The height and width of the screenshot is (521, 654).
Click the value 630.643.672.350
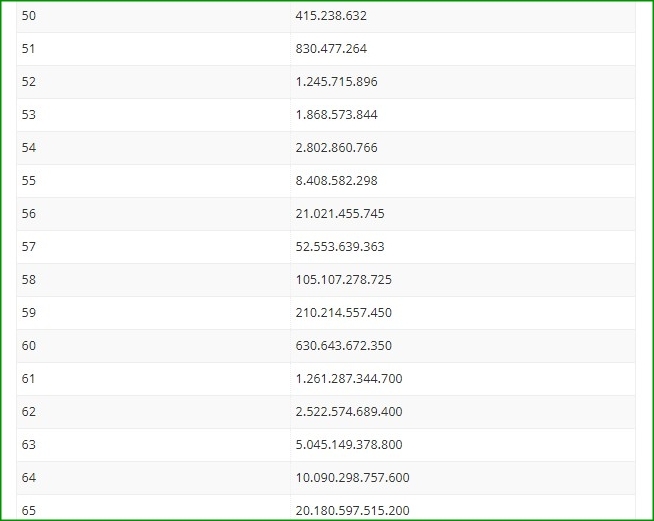(343, 346)
